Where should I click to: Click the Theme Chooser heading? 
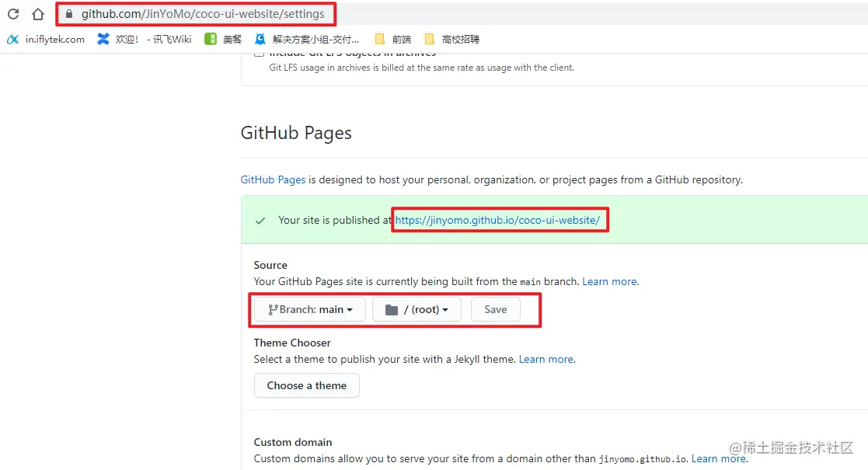tap(292, 343)
